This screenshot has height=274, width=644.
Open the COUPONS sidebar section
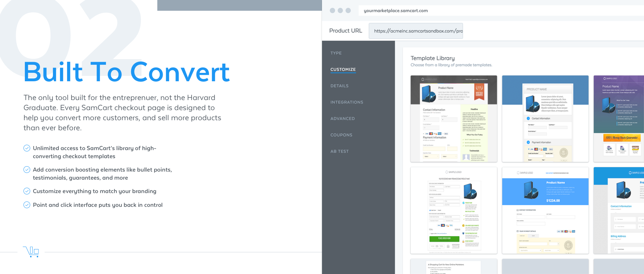[x=341, y=135]
